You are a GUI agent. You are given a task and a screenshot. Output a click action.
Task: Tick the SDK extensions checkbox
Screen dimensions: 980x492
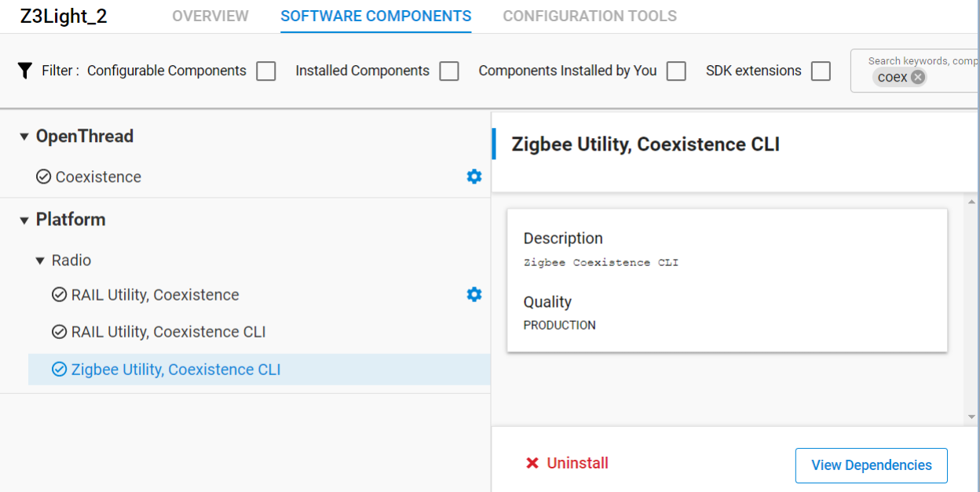click(821, 71)
